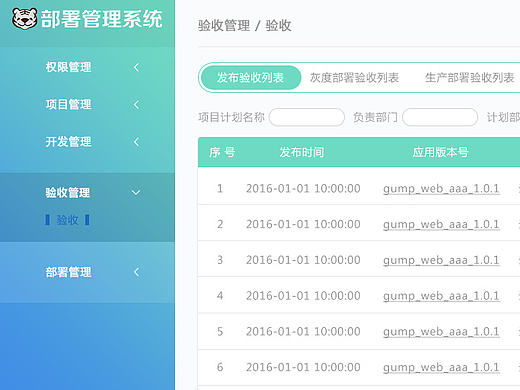The image size is (520, 390).
Task: Open gump_web_aaa_1.0.1 link in row 4
Action: [x=441, y=296]
